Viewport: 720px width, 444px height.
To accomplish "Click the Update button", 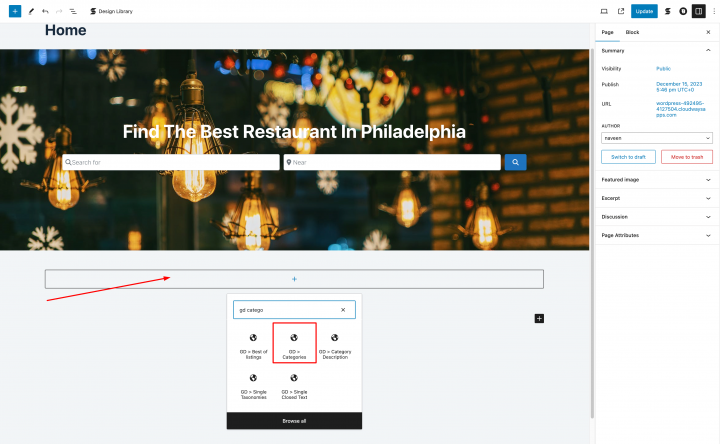I will pyautogui.click(x=644, y=11).
